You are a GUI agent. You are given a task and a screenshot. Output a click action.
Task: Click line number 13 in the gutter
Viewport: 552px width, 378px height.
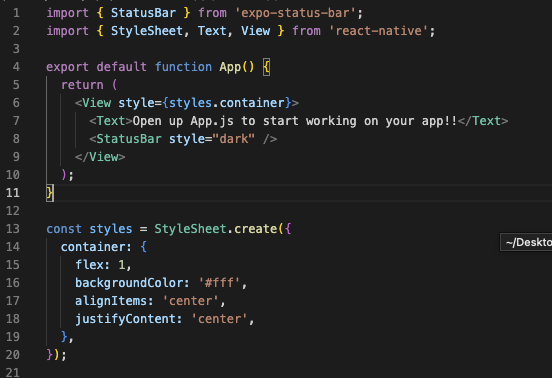pyautogui.click(x=13, y=229)
